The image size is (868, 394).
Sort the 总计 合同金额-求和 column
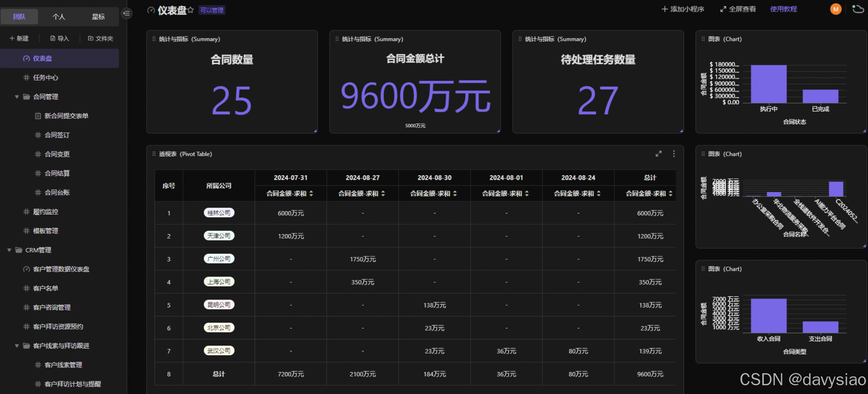670,194
